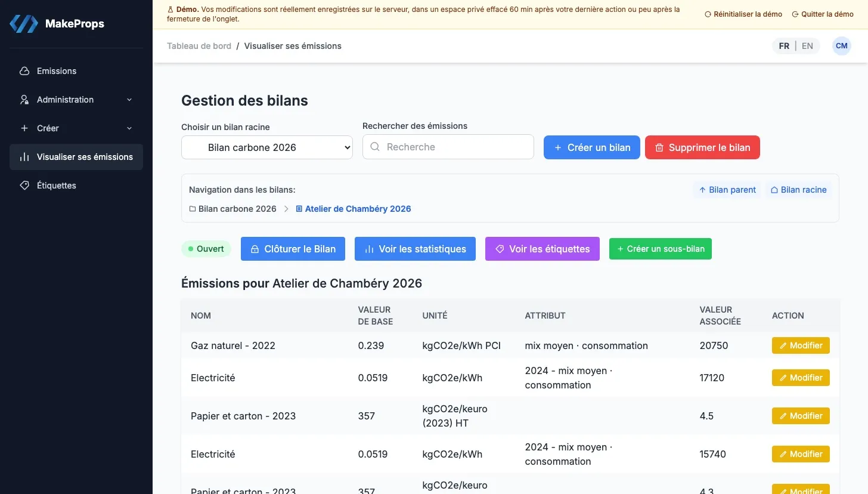The width and height of the screenshot is (868, 494).
Task: Click the magnifier icon in the search box
Action: 375,147
